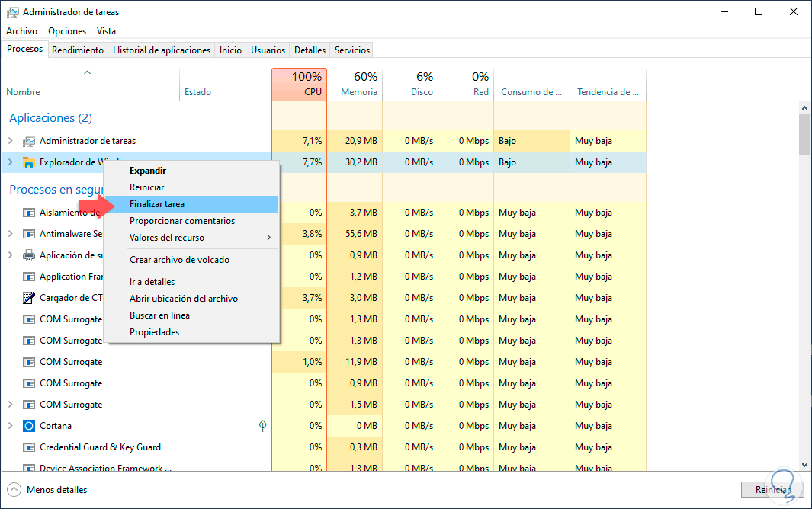The image size is (812, 509).
Task: Click the Cargador de CTF pencil icon
Action: 29,298
